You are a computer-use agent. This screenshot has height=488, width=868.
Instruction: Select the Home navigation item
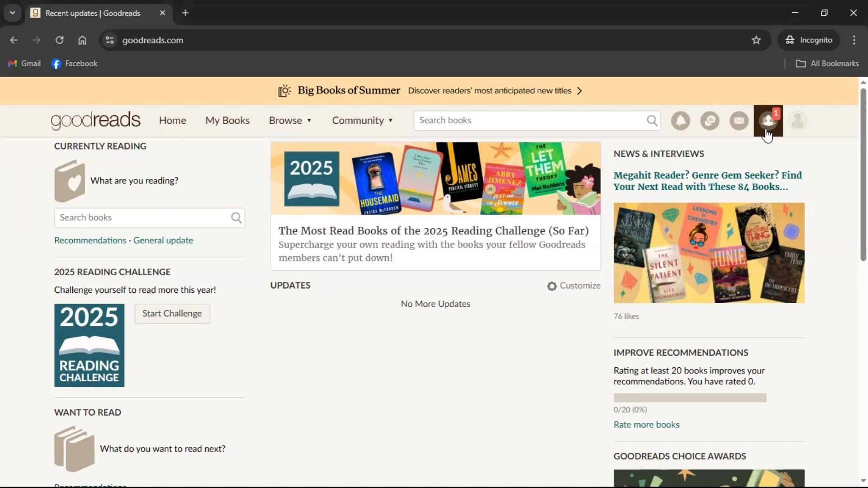(172, 121)
